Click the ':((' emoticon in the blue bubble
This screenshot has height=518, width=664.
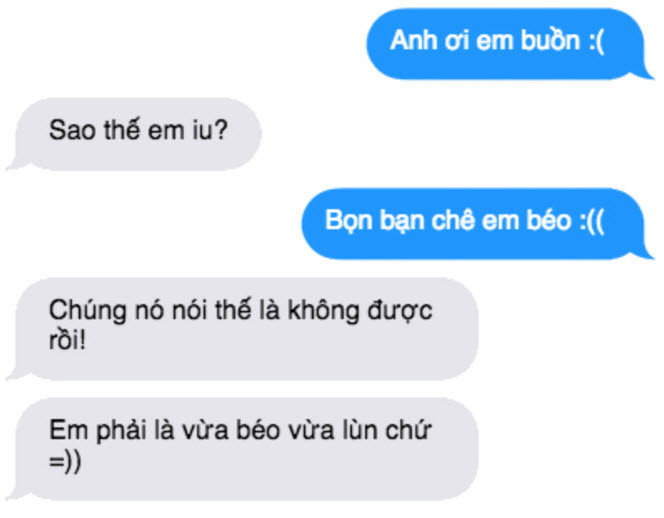click(592, 222)
